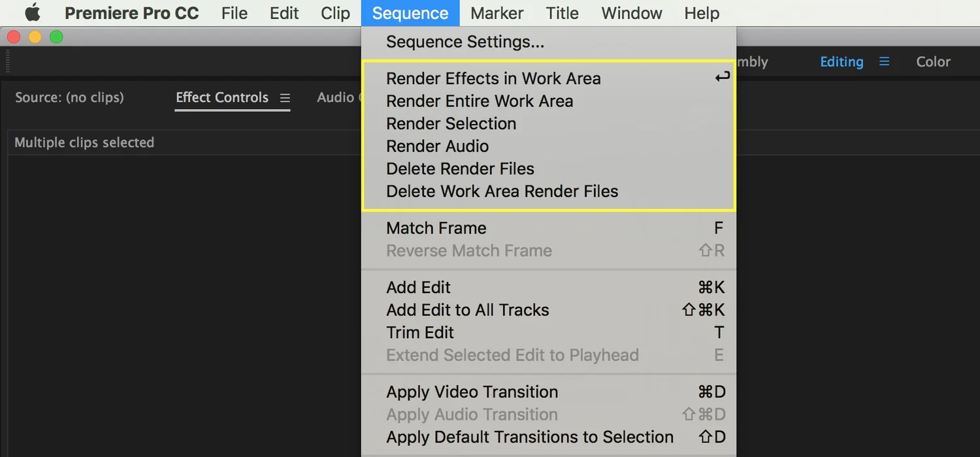Open the Premiere Pro CC application menu

(x=131, y=13)
